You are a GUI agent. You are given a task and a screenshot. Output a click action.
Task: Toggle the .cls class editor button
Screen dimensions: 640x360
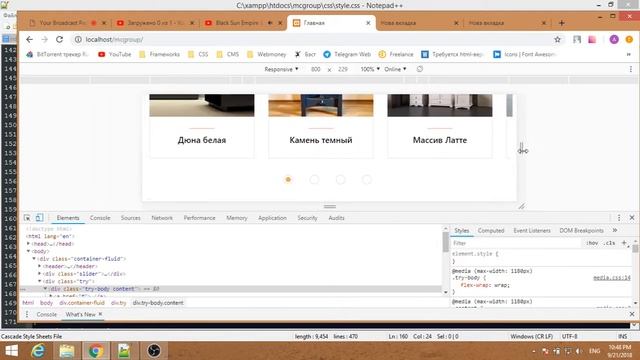[609, 243]
